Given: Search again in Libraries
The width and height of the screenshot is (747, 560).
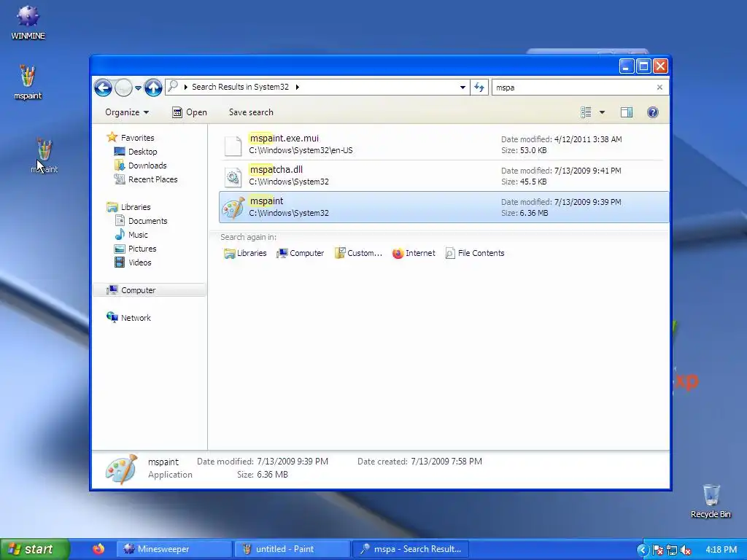Looking at the screenshot, I should (245, 253).
